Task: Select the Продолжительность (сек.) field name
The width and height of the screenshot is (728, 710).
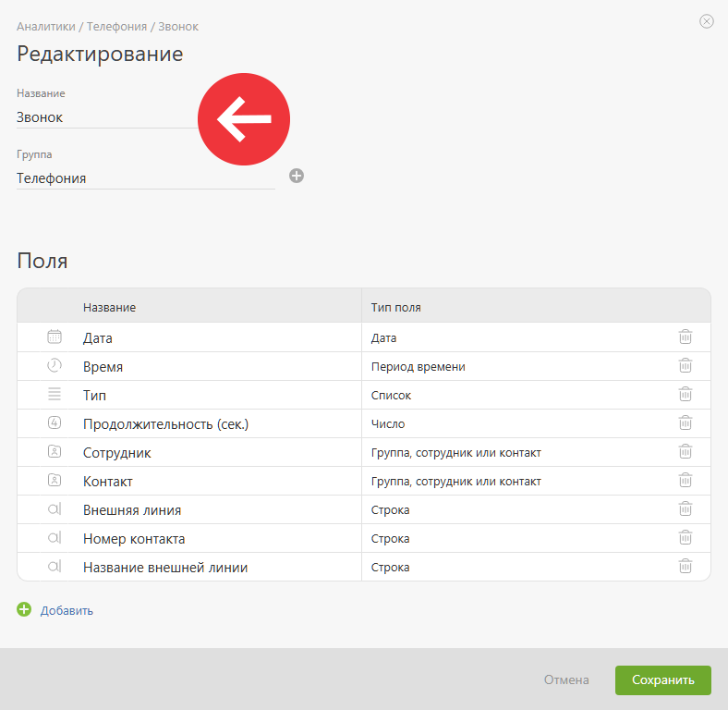Action: coord(165,424)
